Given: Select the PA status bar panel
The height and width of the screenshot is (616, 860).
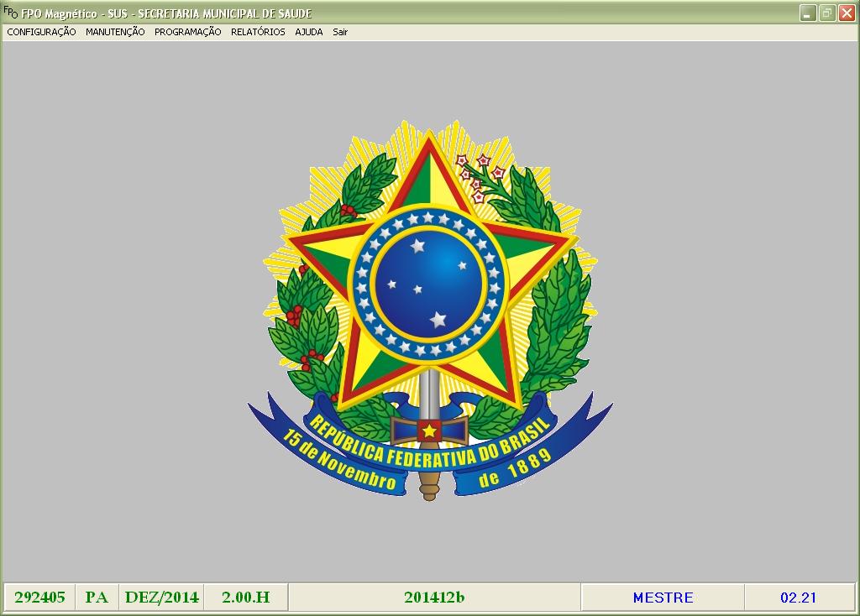Looking at the screenshot, I should 97,598.
